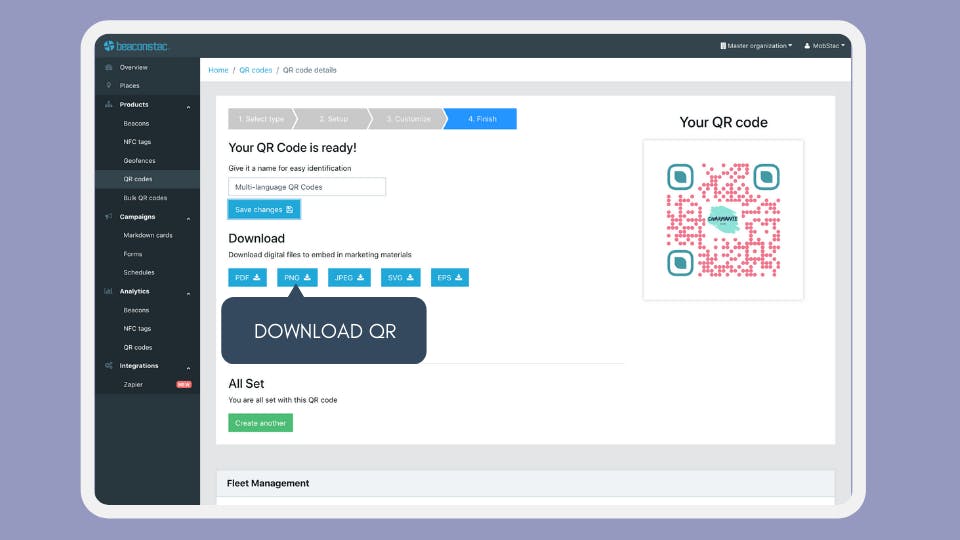This screenshot has height=540, width=960.
Task: Click the Products chart icon in sidebar
Action: 109,104
